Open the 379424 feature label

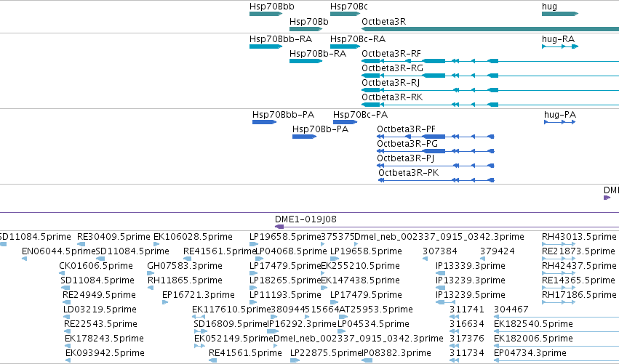pos(498,251)
